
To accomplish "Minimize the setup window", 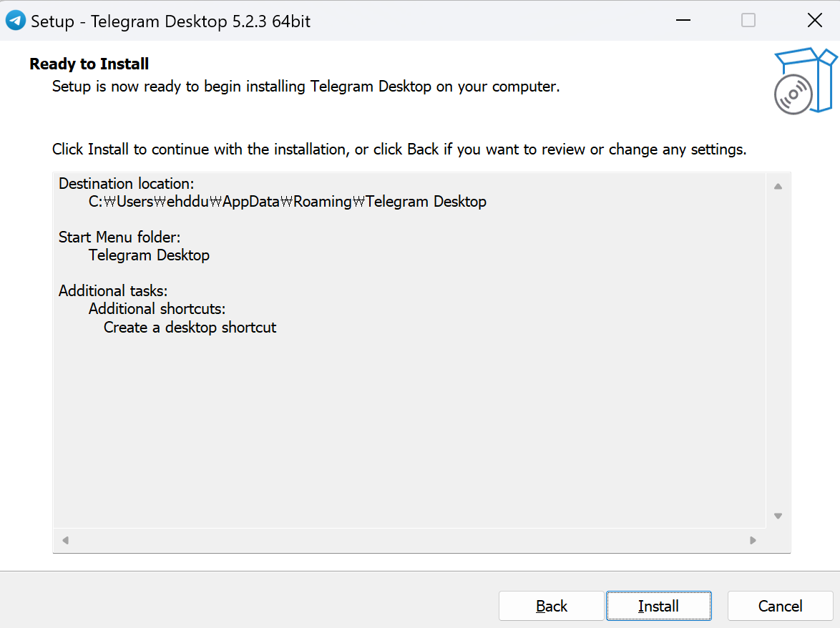I will coord(683,20).
